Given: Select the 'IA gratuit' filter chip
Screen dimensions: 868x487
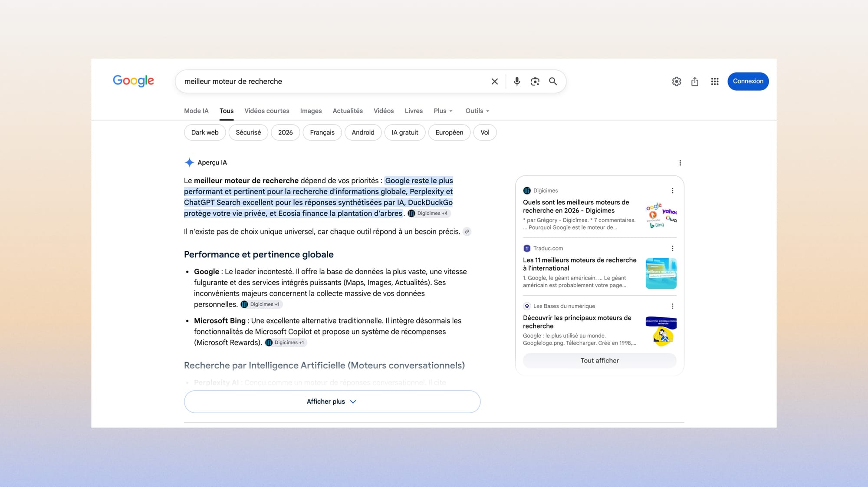Looking at the screenshot, I should coord(405,132).
